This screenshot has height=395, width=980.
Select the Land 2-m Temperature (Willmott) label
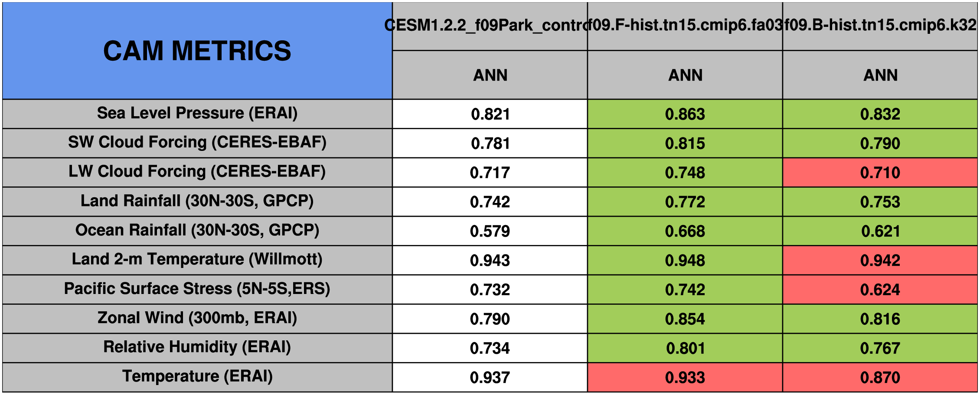[x=197, y=260]
